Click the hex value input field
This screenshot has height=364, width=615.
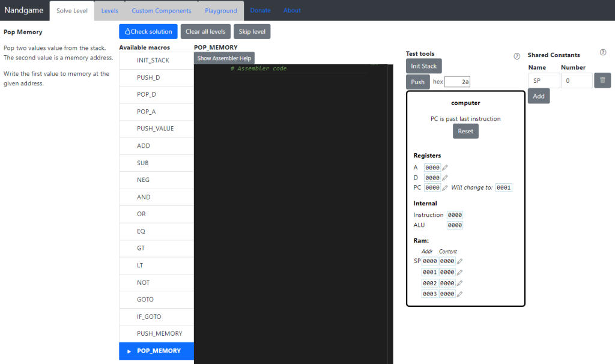[458, 82]
